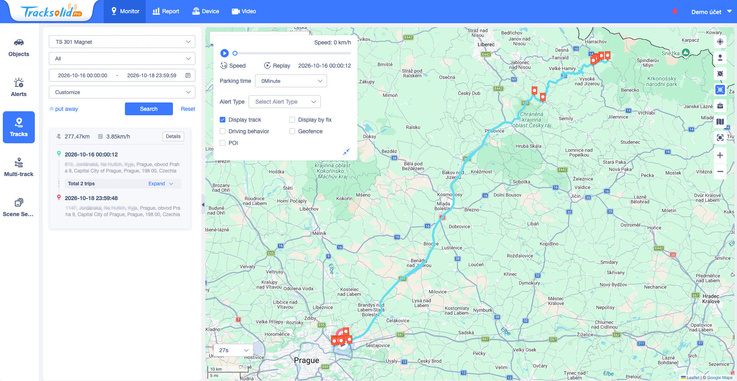Zoom out on the map
737x381 pixels.
tap(720, 171)
